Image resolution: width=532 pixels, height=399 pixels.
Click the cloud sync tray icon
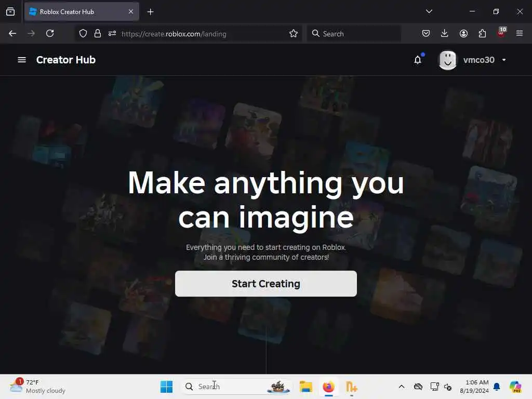click(x=418, y=387)
